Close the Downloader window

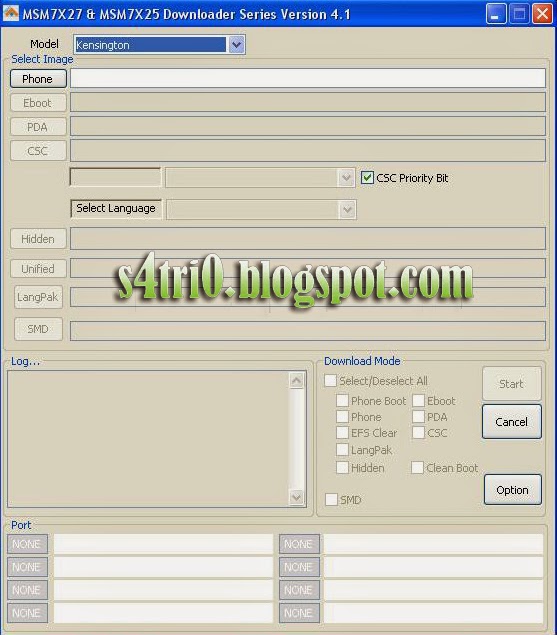click(x=542, y=14)
